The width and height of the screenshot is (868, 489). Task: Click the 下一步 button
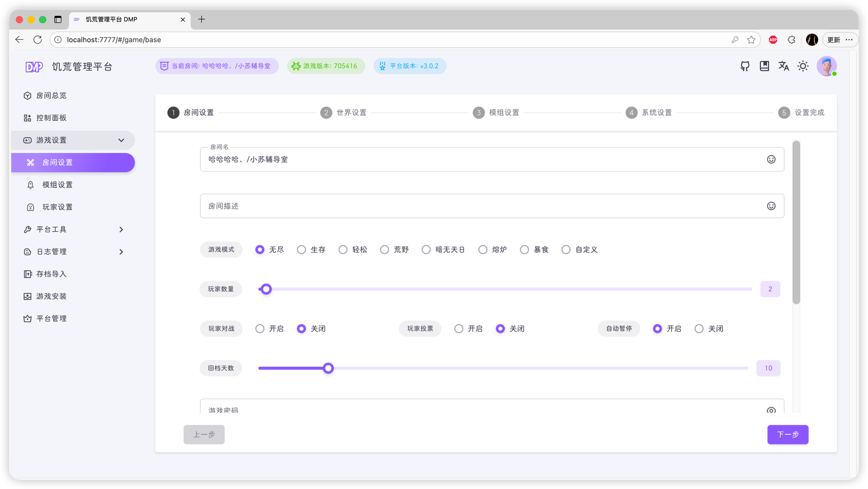(787, 434)
